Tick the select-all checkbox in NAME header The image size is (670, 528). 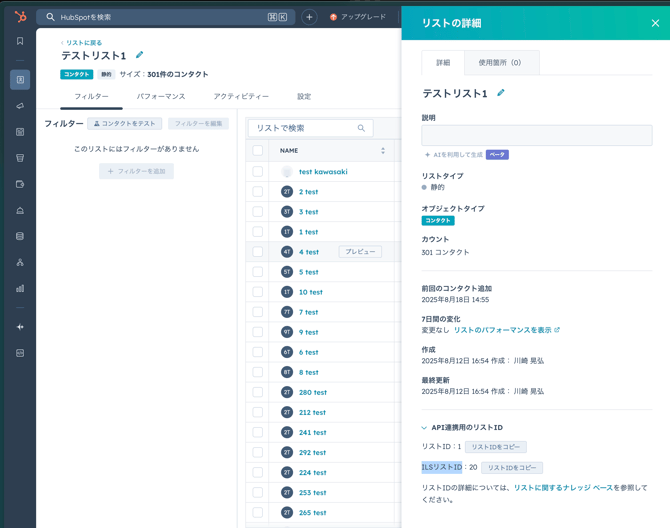(258, 150)
